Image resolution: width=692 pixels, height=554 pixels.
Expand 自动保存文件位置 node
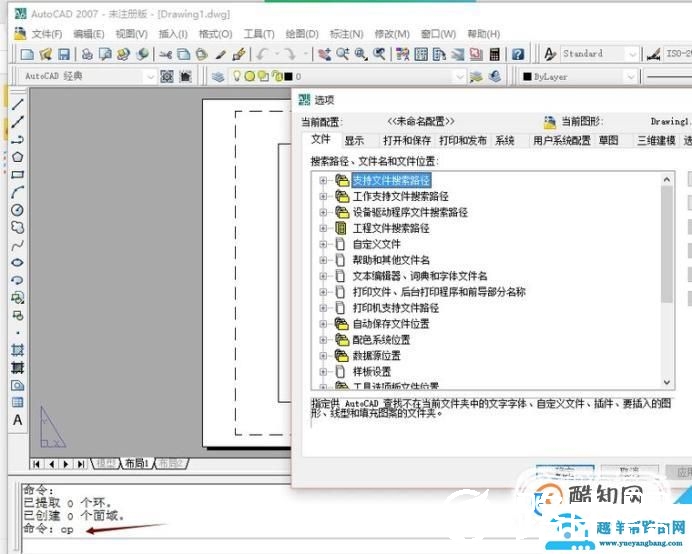pyautogui.click(x=323, y=324)
